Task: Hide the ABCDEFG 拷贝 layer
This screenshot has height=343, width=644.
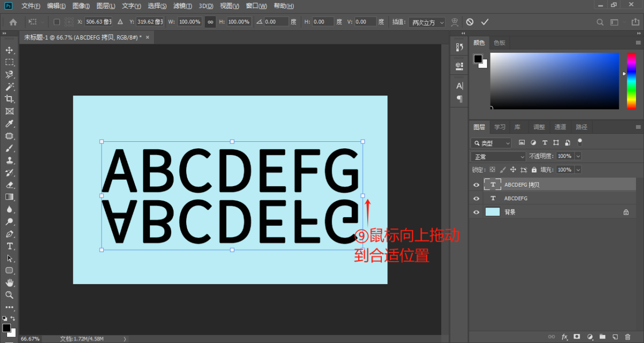Action: (476, 185)
